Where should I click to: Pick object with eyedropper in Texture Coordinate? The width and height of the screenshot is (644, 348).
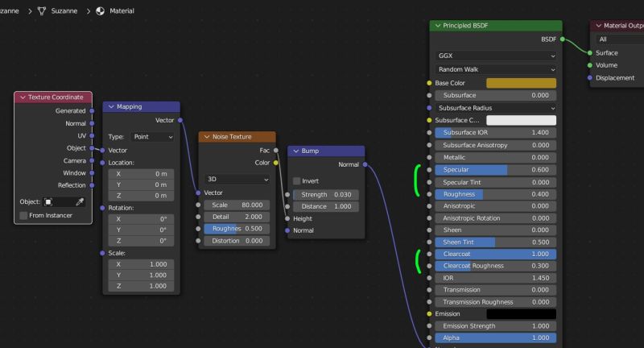80,201
